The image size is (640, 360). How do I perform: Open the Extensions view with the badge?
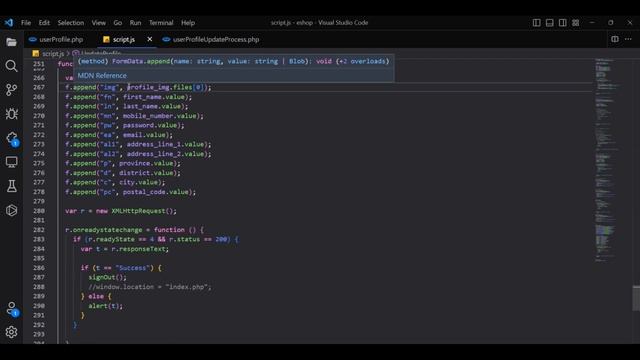11,138
